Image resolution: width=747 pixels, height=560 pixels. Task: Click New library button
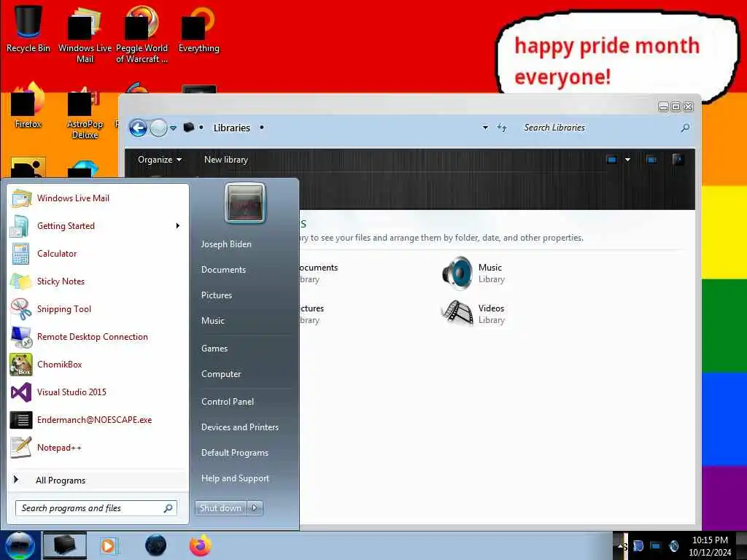[226, 160]
